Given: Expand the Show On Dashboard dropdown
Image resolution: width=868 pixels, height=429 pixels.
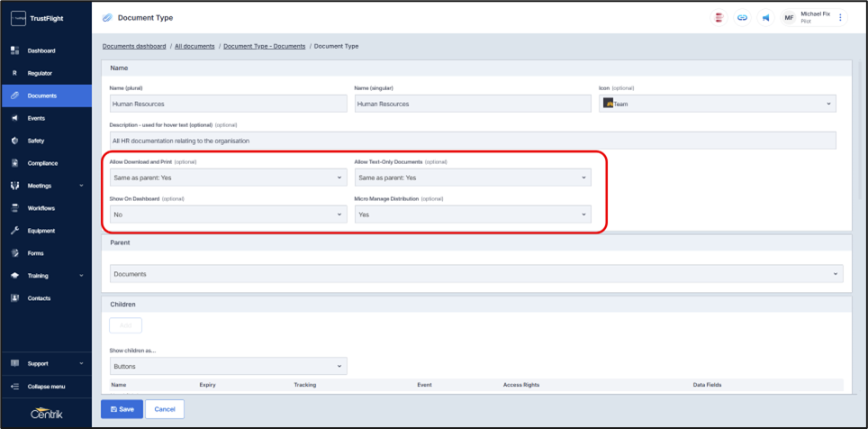Looking at the screenshot, I should [x=228, y=214].
